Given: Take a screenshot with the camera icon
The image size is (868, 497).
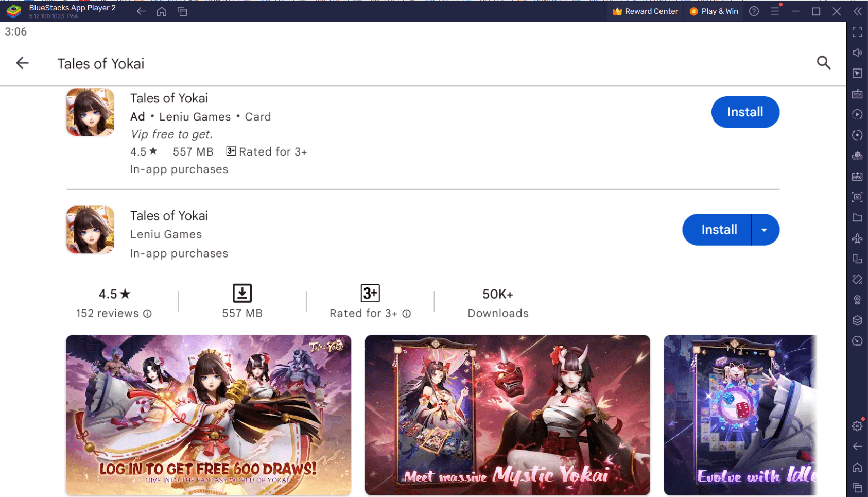Looking at the screenshot, I should coord(857,197).
